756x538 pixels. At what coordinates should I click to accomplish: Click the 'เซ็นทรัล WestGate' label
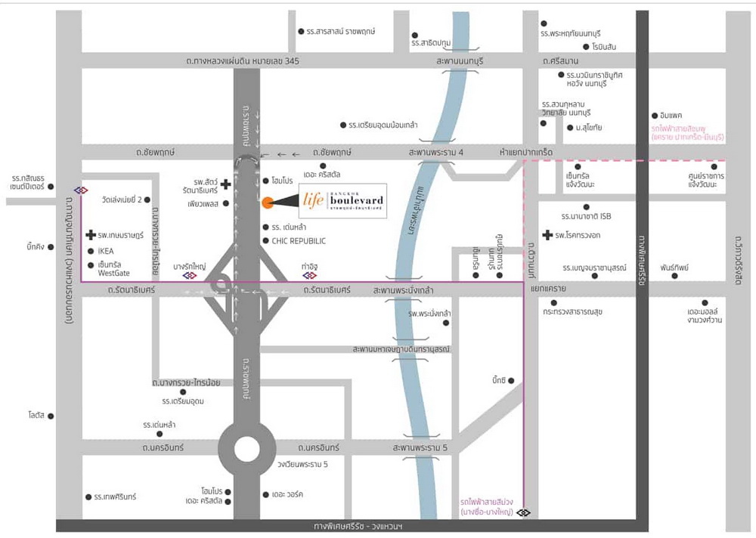point(114,269)
